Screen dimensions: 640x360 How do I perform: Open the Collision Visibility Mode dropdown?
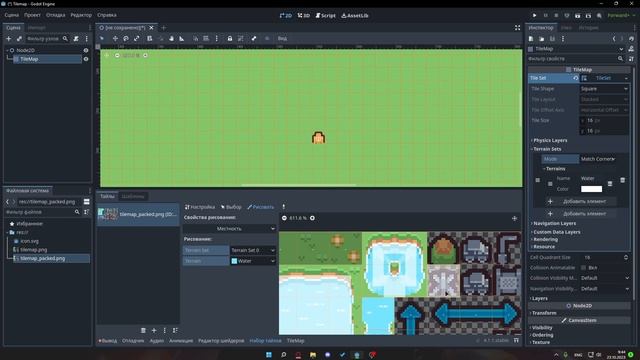604,278
